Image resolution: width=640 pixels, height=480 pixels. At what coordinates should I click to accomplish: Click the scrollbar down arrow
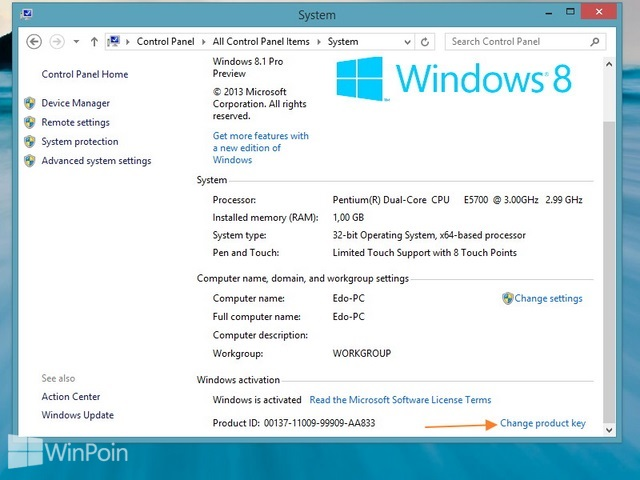[x=609, y=430]
